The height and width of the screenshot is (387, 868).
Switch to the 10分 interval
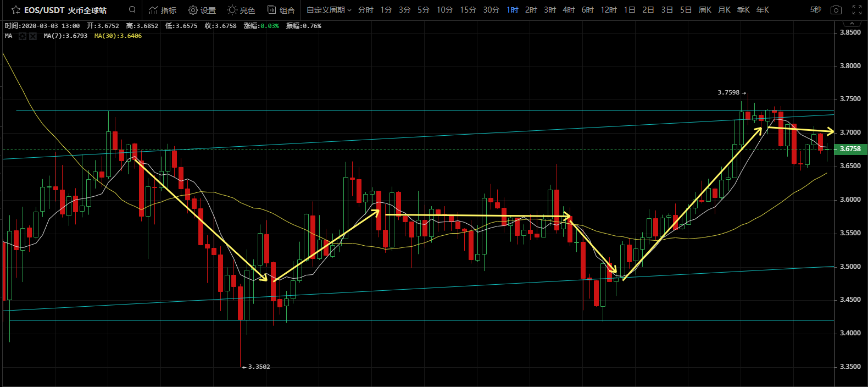coord(444,10)
